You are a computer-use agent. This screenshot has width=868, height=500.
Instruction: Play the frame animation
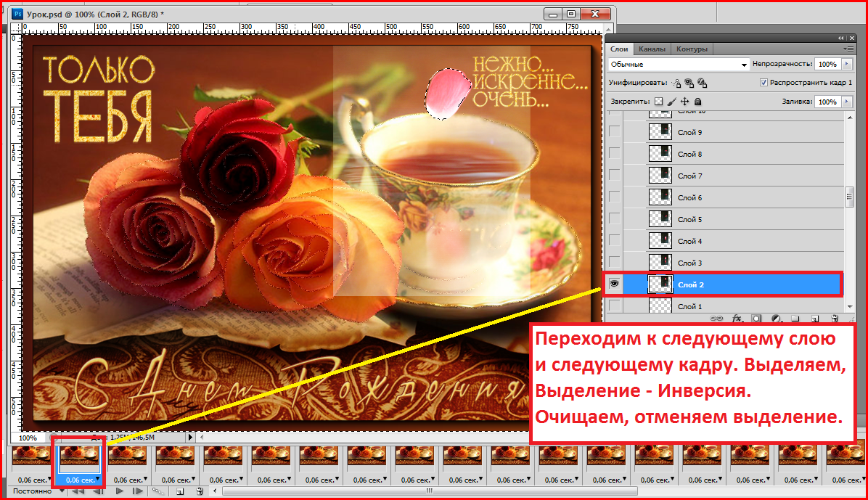tap(119, 491)
